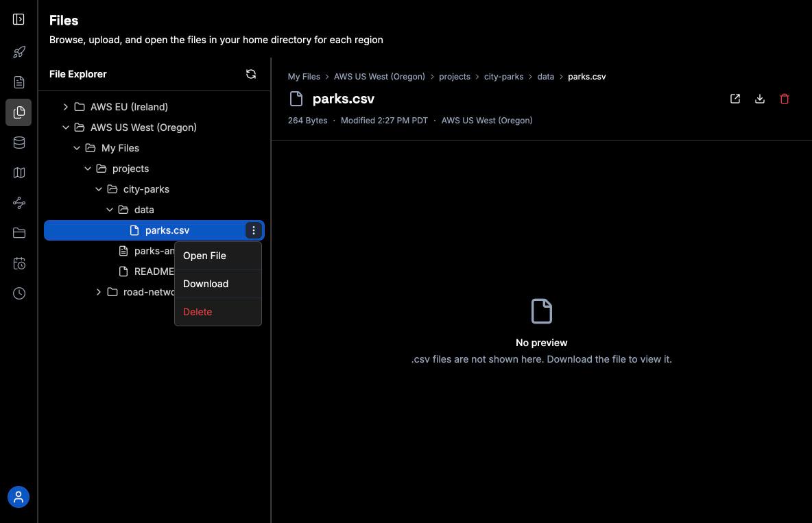Open the database icon in sidebar
The height and width of the screenshot is (523, 812).
[19, 143]
